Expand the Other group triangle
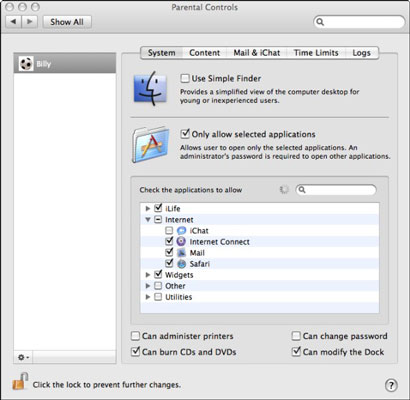 148,286
